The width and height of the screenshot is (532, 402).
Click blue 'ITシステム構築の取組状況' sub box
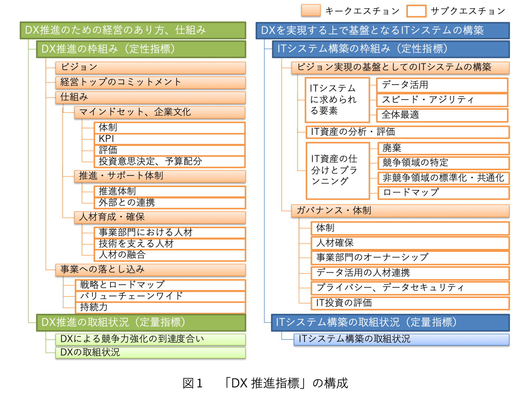coord(402,339)
